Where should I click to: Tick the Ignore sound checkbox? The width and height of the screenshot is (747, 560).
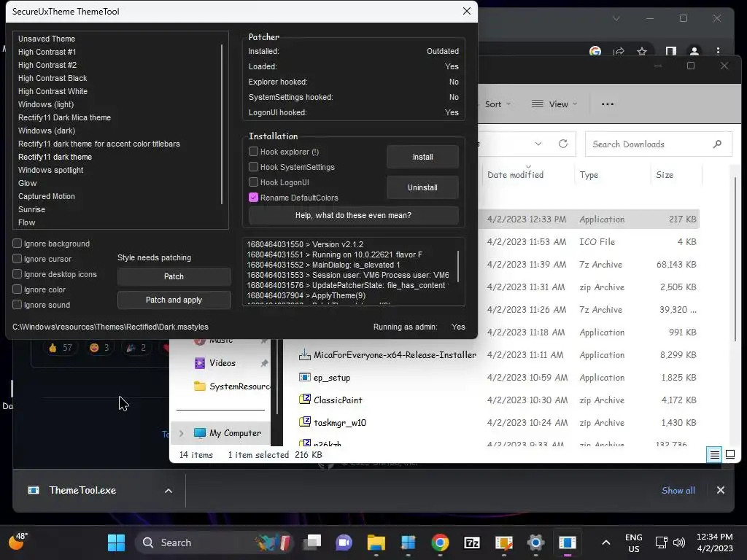[x=18, y=304]
